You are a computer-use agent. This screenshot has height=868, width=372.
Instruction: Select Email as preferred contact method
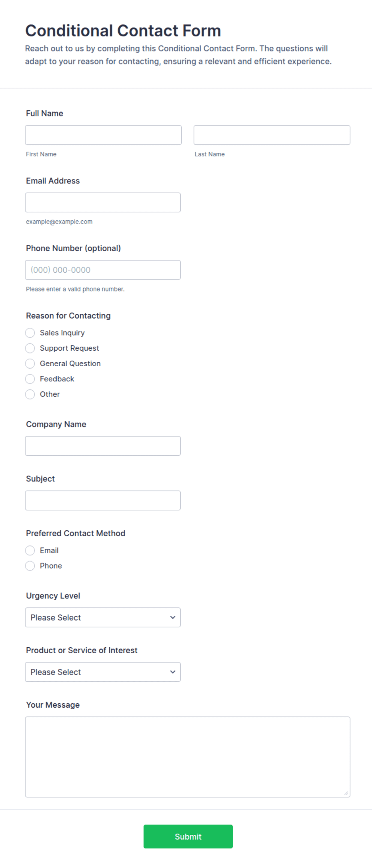[x=30, y=551]
